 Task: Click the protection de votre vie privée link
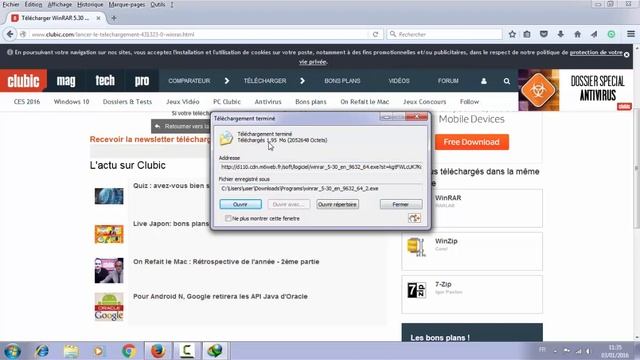[596, 53]
